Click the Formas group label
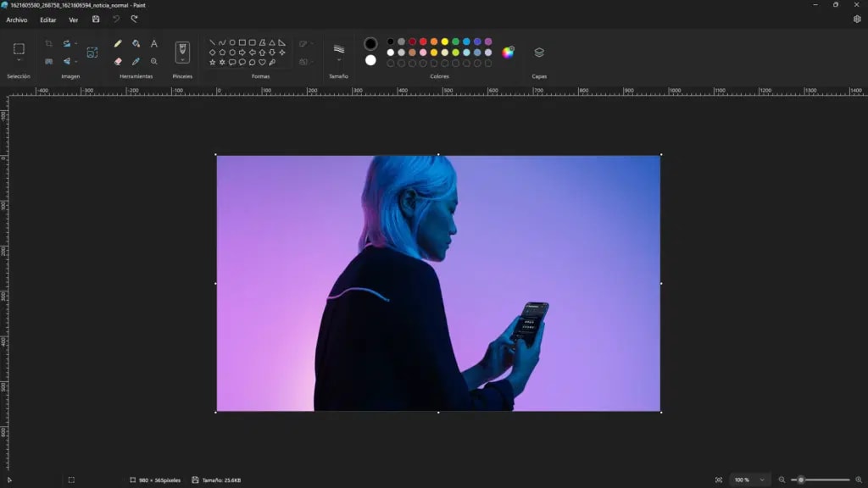 tap(260, 76)
